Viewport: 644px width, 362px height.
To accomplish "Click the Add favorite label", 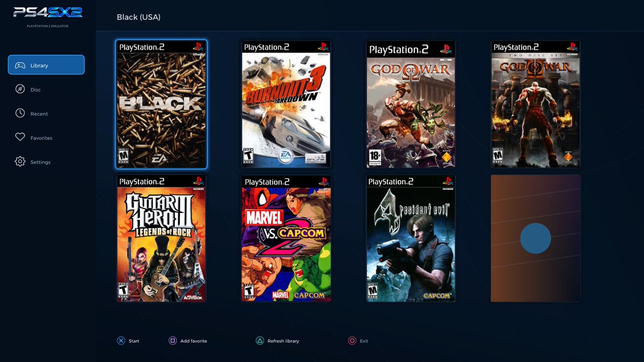I will [x=194, y=341].
